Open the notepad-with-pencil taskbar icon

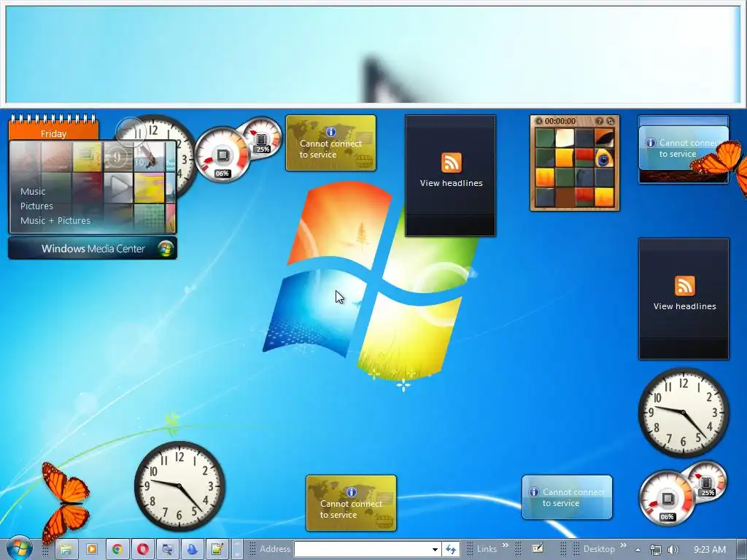tap(217, 549)
